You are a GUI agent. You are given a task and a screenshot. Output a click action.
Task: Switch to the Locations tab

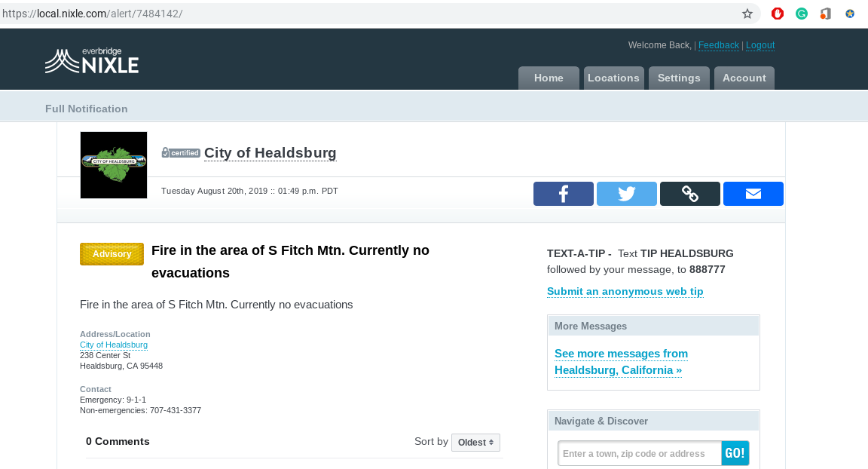pos(613,78)
